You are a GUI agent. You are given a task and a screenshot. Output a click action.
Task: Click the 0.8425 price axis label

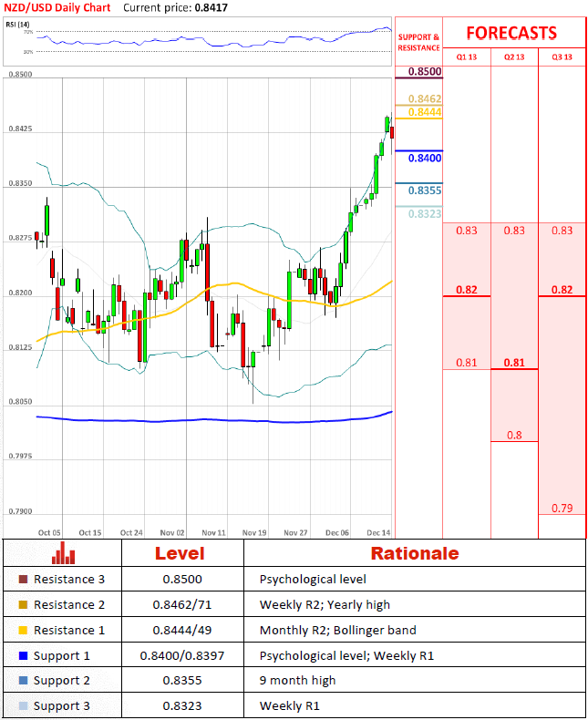coord(21,129)
